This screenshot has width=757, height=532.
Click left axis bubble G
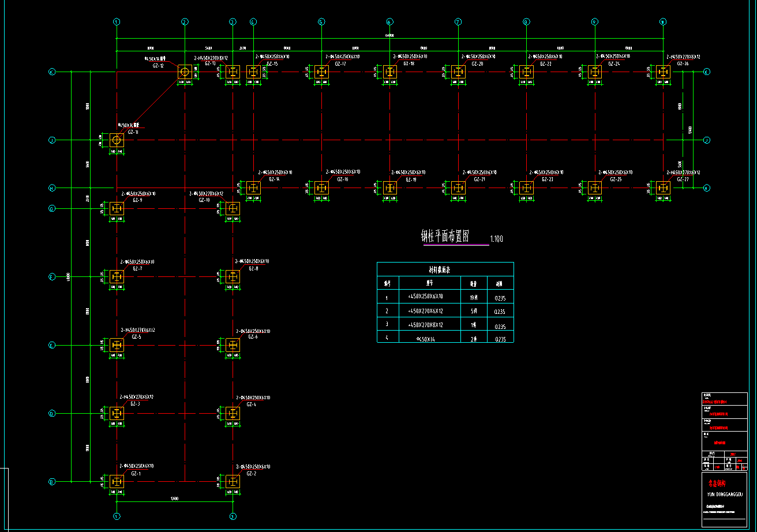coord(51,209)
